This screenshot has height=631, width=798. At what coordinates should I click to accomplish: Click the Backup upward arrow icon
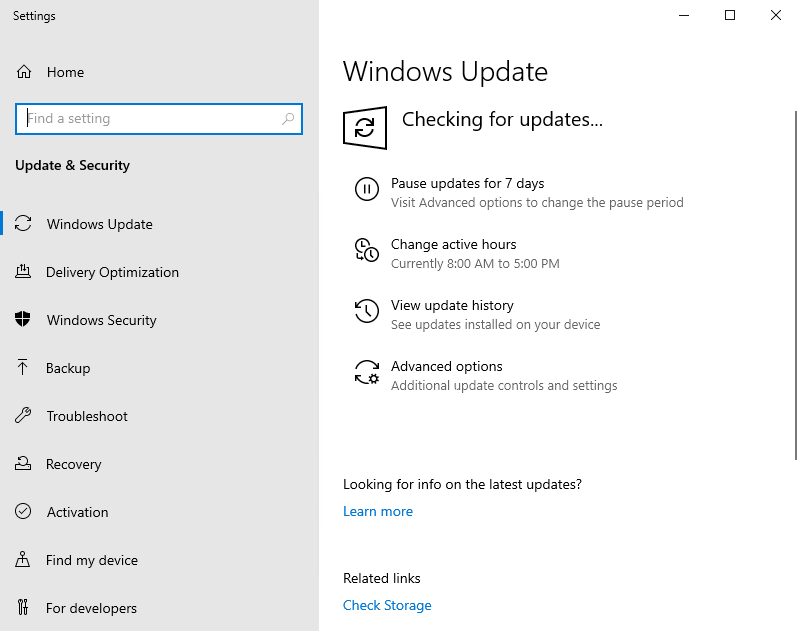coord(23,367)
